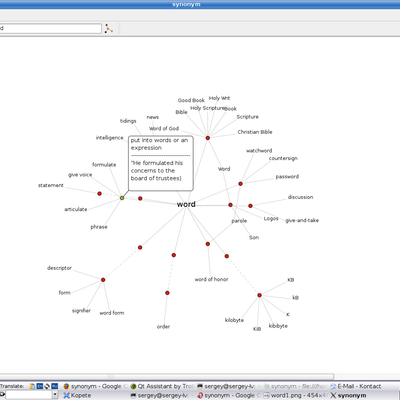Click the 'kibibyte' label
Viewport: 400px width, 400px height.
tap(278, 326)
